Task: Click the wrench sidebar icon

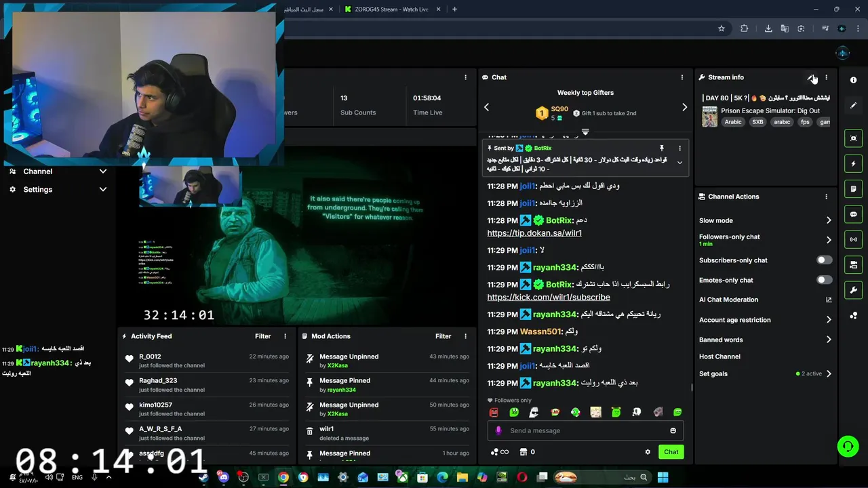Action: click(853, 290)
